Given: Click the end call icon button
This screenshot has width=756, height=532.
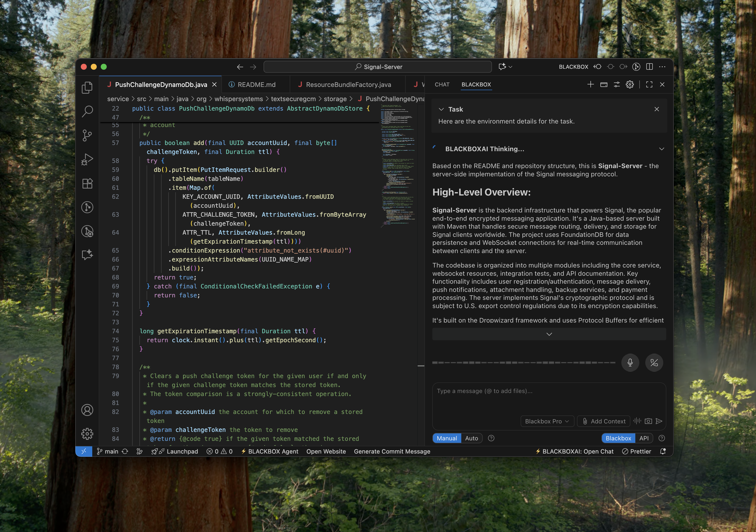Looking at the screenshot, I should click(654, 363).
